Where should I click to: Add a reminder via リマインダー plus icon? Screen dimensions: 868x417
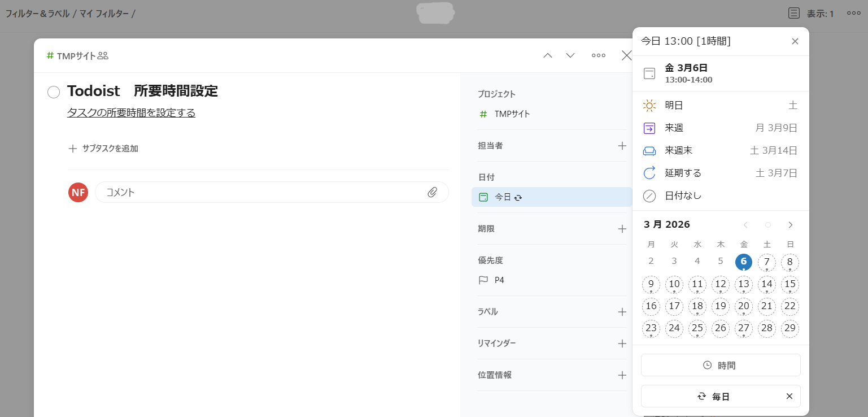(622, 344)
